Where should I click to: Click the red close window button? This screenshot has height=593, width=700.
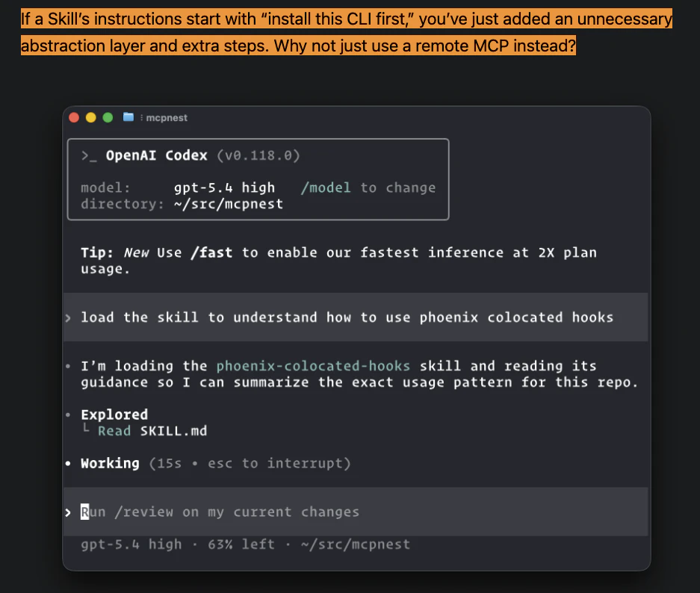point(74,117)
